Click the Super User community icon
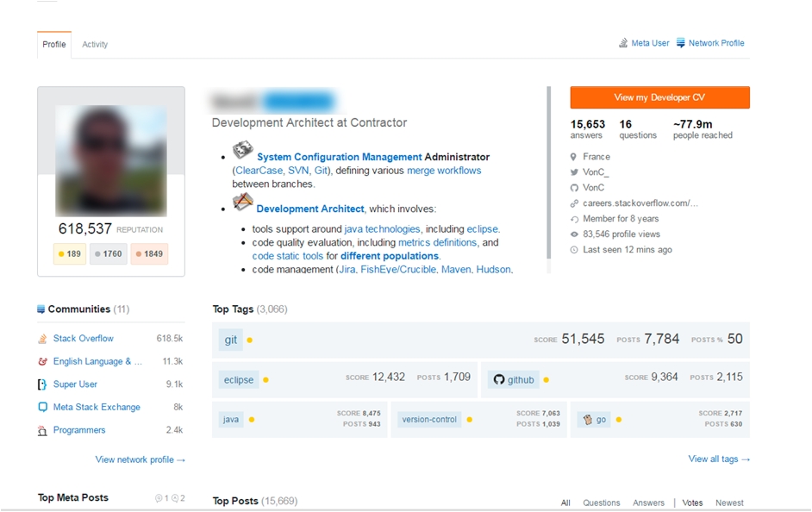This screenshot has height=512, width=812. [42, 384]
